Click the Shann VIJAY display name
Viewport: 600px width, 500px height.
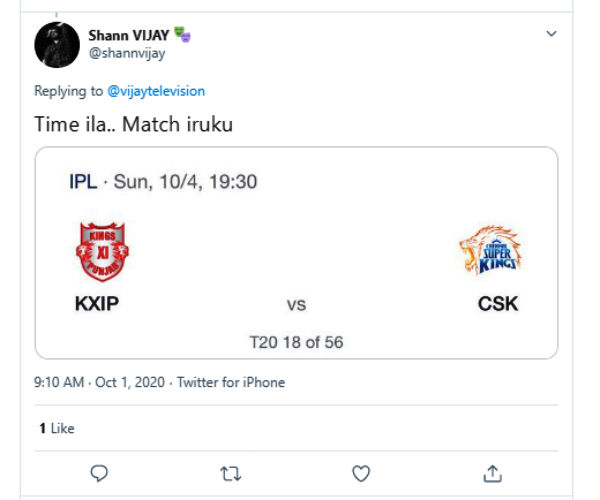click(x=128, y=35)
